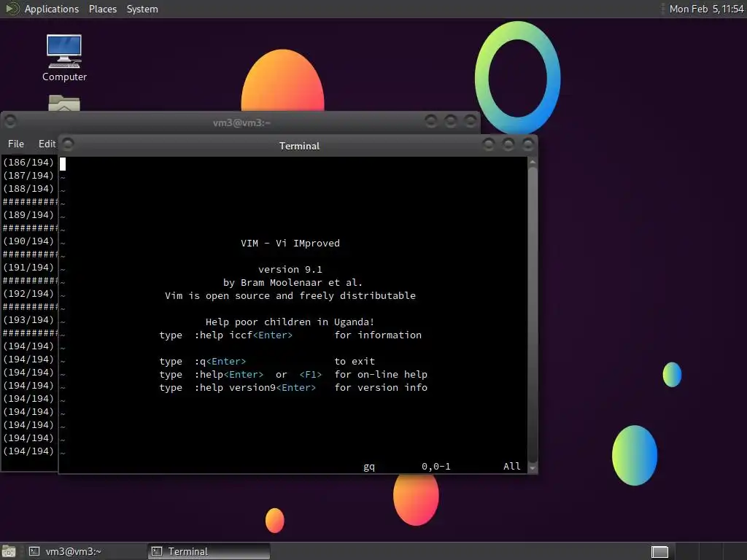This screenshot has height=560, width=747.
Task: Open window menu button of vm3@vm3 window
Action: click(x=10, y=122)
